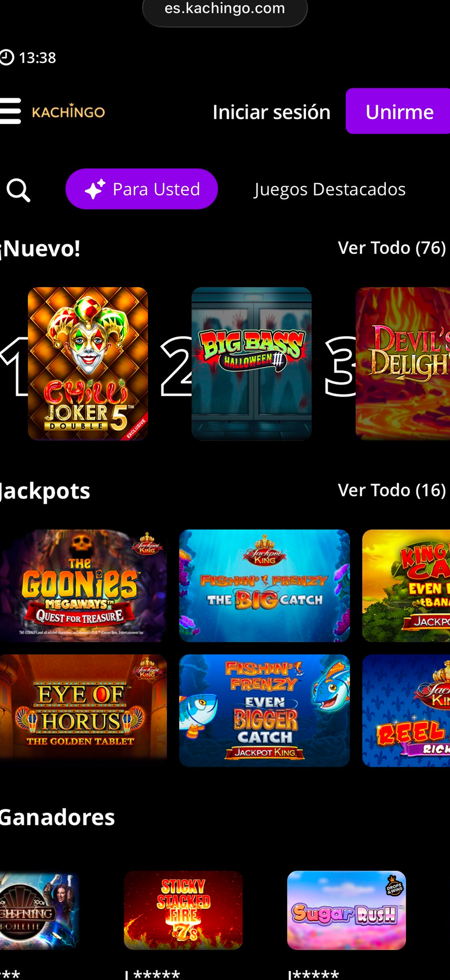
Task: Open Devil's Delight game tile
Action: [403, 364]
